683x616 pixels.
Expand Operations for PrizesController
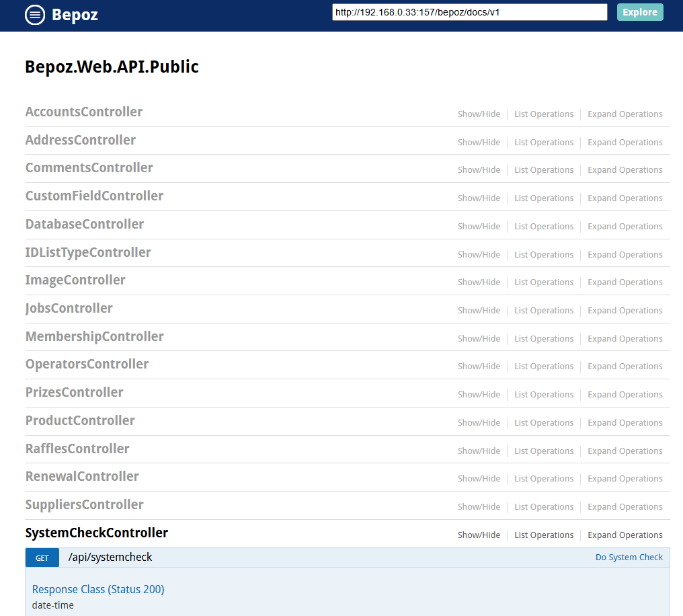click(x=625, y=395)
